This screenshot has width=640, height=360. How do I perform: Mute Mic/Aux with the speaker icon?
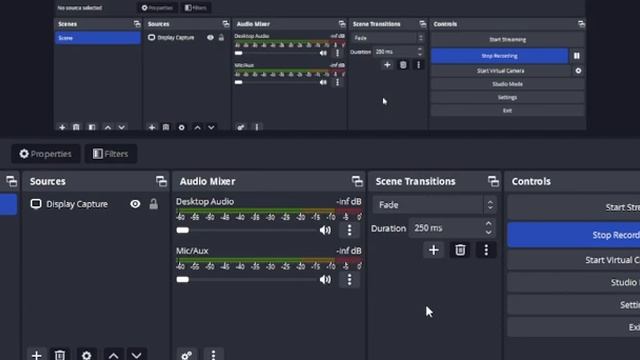point(325,280)
